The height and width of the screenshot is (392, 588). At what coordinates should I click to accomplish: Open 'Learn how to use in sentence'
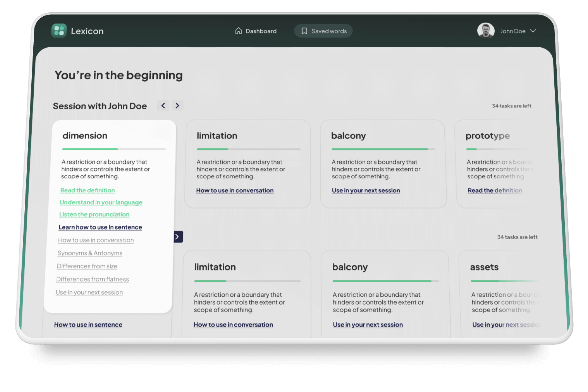(100, 227)
